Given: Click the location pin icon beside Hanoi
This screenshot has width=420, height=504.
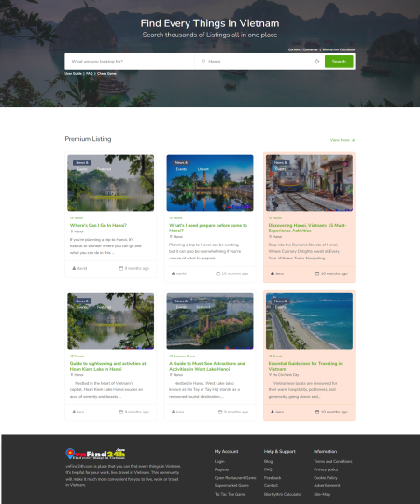Looking at the screenshot, I should (x=203, y=62).
